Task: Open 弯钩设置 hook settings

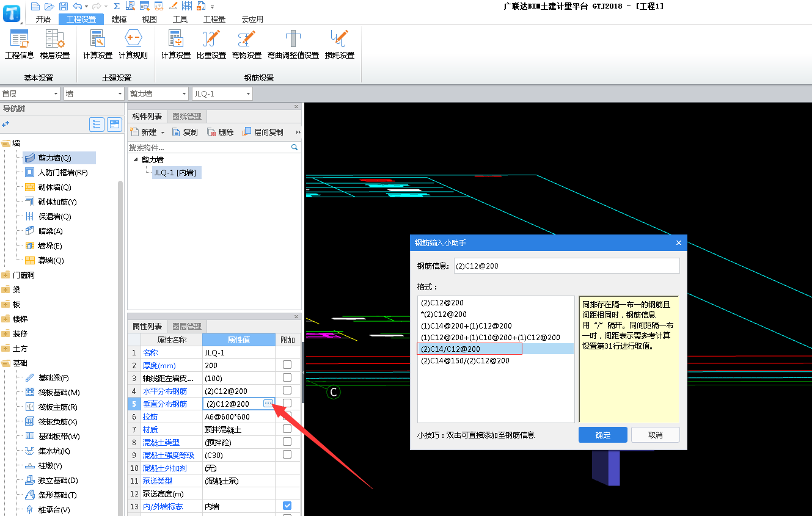Action: click(x=247, y=44)
